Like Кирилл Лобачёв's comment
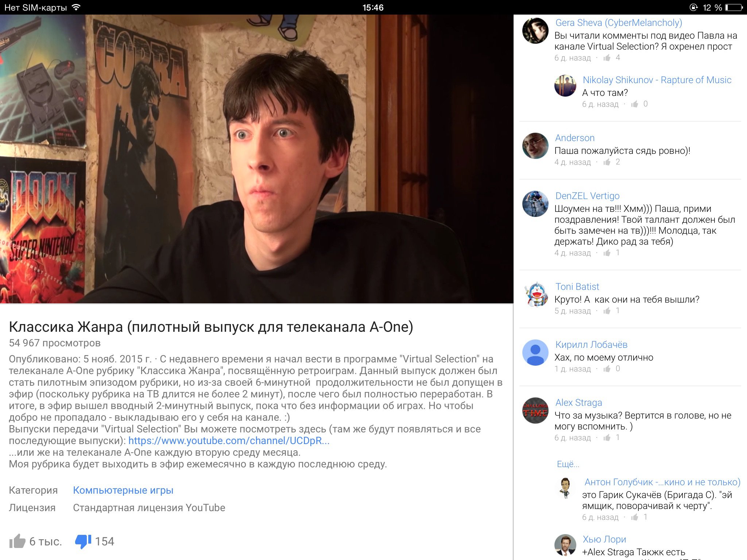Viewport: 747px width, 560px height. point(607,369)
